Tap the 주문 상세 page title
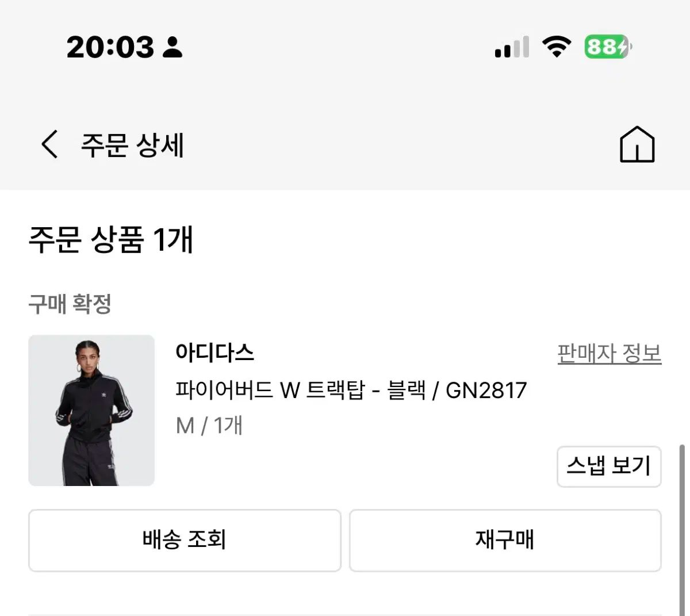Screen dimensions: 690x616 (132, 144)
